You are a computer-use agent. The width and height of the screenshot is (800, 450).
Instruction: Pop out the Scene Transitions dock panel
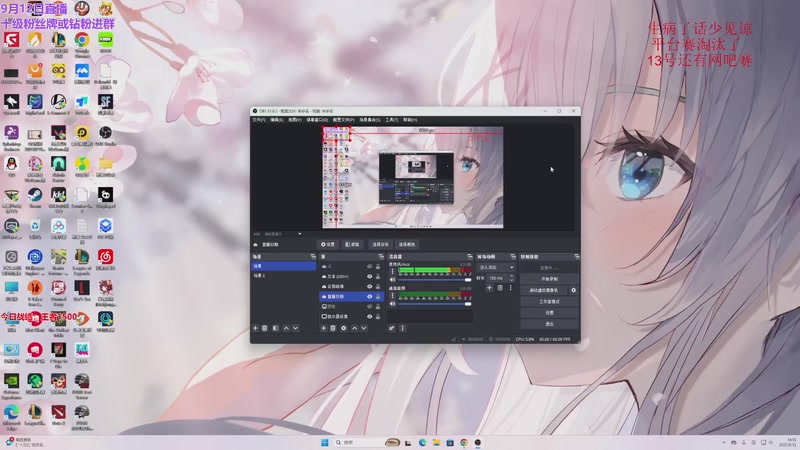coord(513,257)
